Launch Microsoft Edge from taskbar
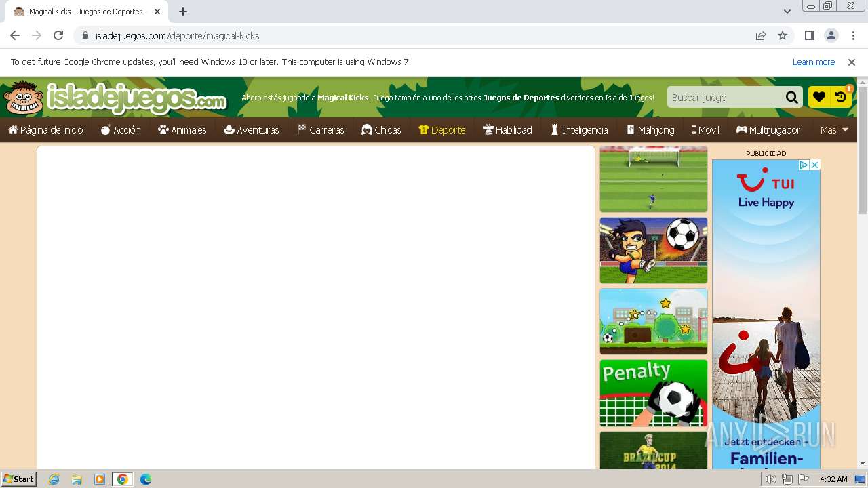The image size is (868, 488). click(x=146, y=479)
